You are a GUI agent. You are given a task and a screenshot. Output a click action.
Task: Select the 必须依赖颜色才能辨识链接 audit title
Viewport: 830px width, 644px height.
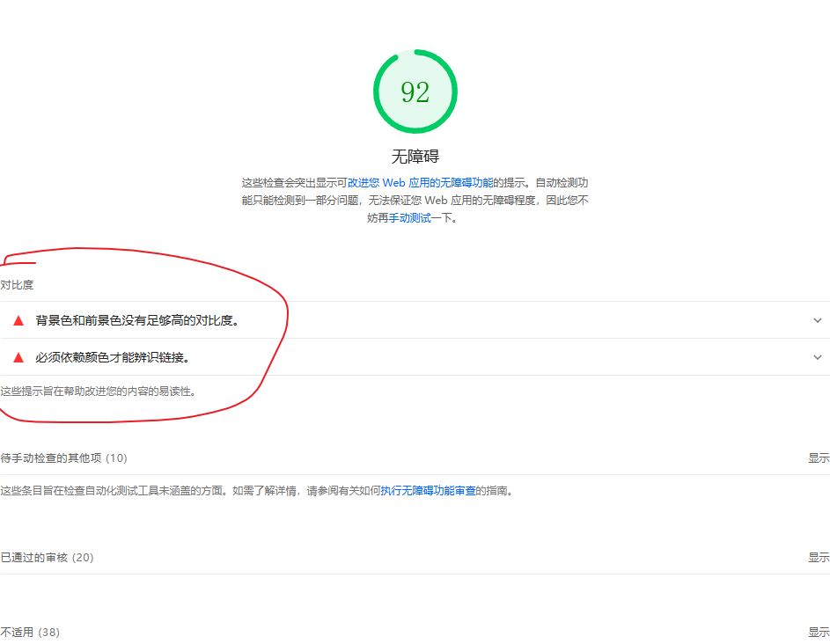113,357
